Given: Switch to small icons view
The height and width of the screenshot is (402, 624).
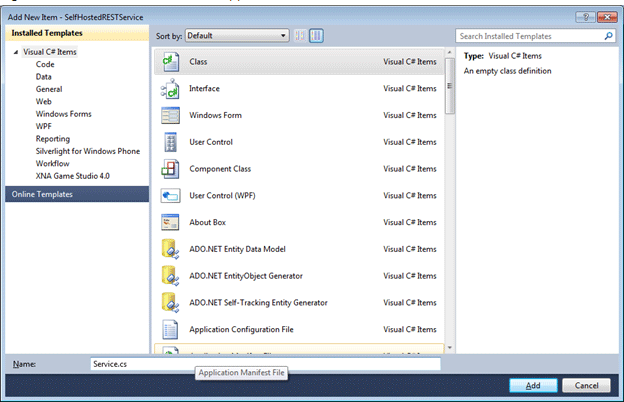Looking at the screenshot, I should [x=300, y=36].
